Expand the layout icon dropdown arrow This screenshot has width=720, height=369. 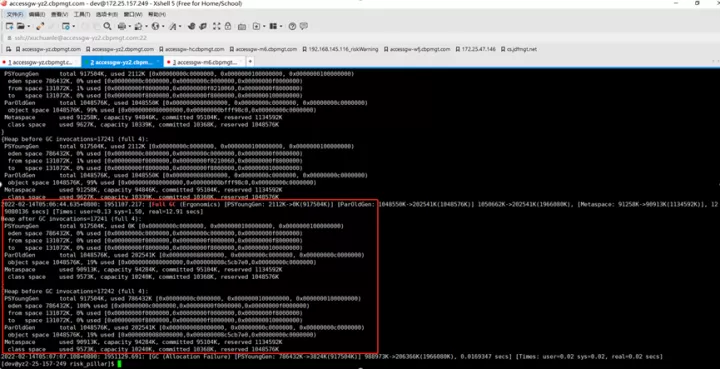click(281, 27)
